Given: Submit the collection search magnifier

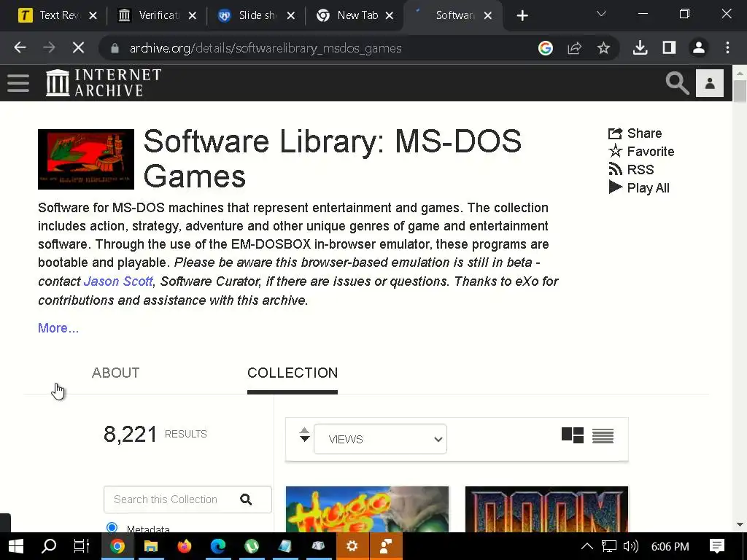Looking at the screenshot, I should 246,499.
